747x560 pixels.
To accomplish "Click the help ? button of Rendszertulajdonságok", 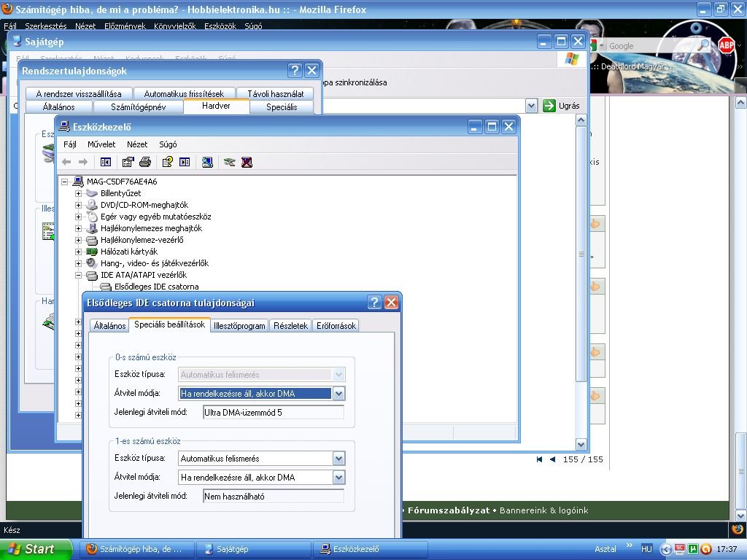I will (x=295, y=71).
